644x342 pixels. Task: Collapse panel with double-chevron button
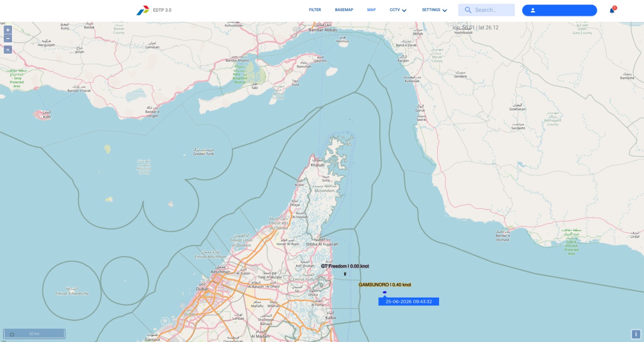coord(8,50)
